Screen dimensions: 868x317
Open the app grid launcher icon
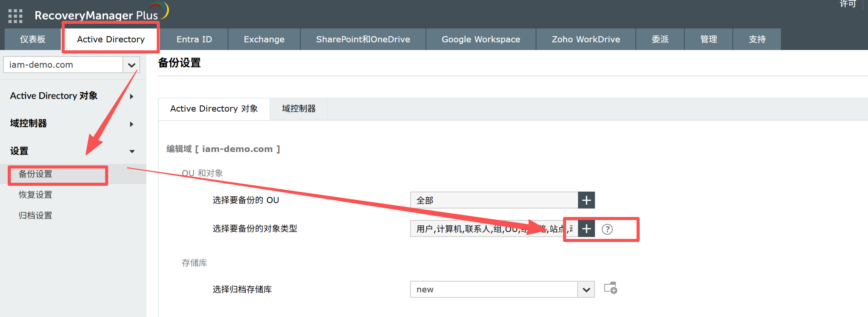[x=15, y=16]
